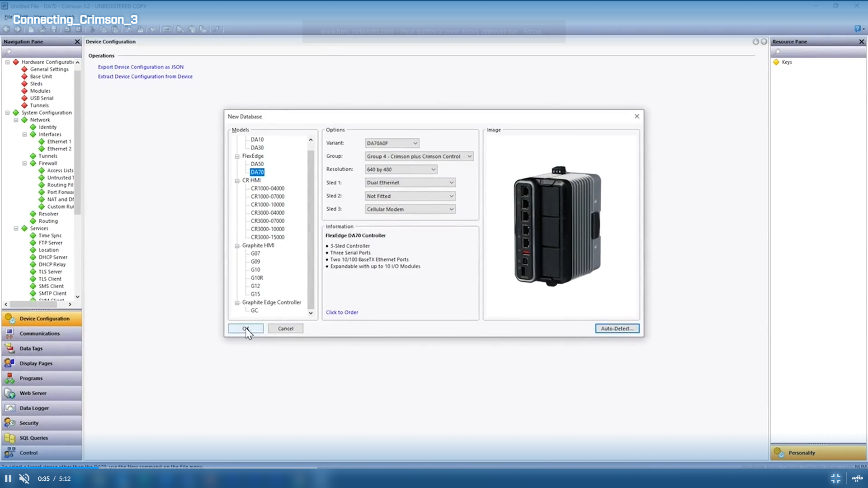
Task: Select the SMTP Client service node
Action: [52, 294]
